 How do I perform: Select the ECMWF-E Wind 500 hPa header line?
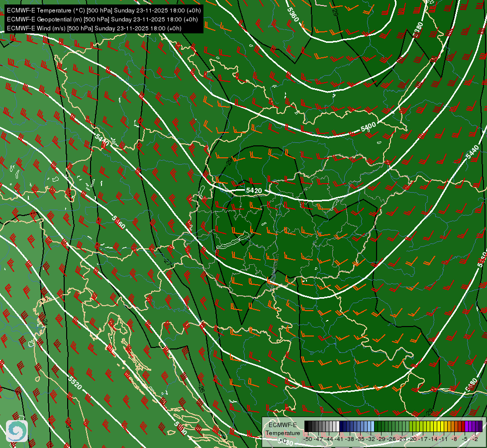coord(94,28)
